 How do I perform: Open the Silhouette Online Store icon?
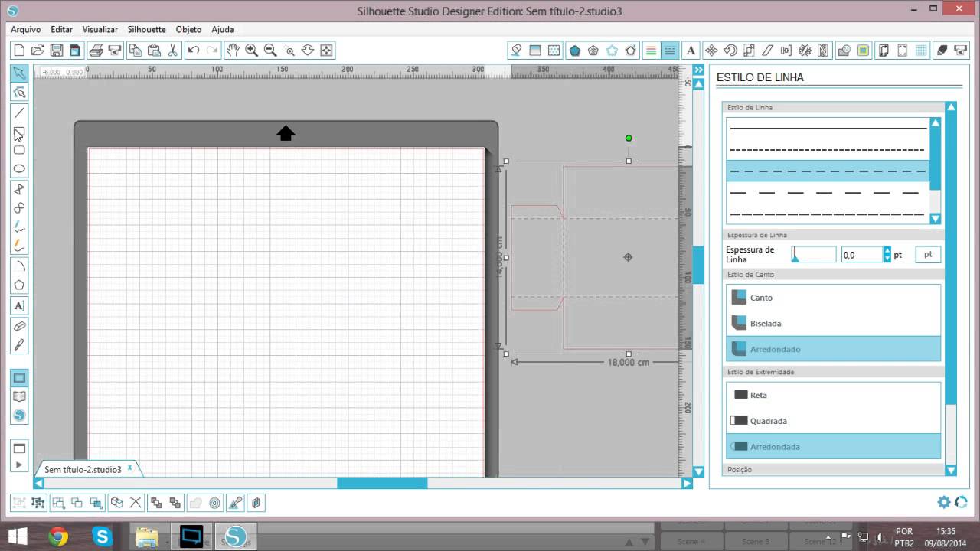click(x=19, y=416)
